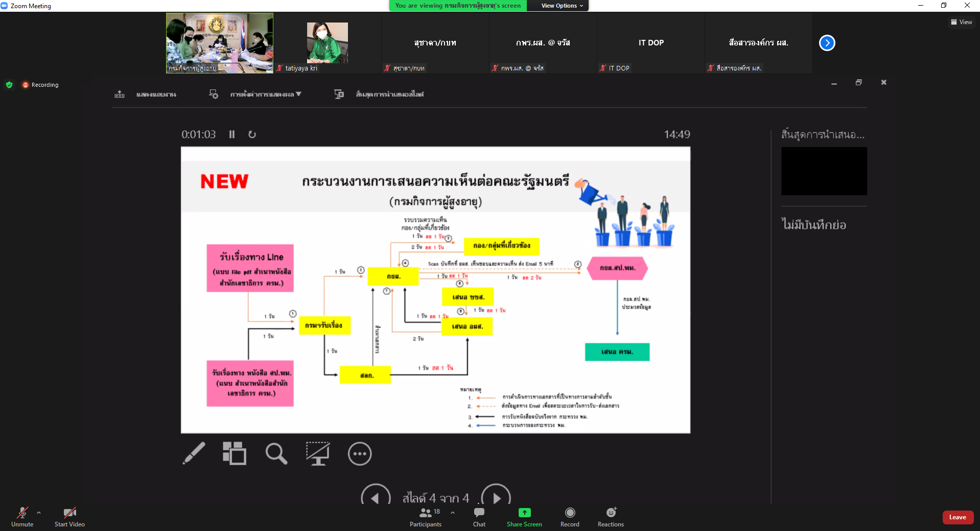Click end slide show in presenter toolbar
Image resolution: width=980 pixels, height=531 pixels.
point(379,94)
